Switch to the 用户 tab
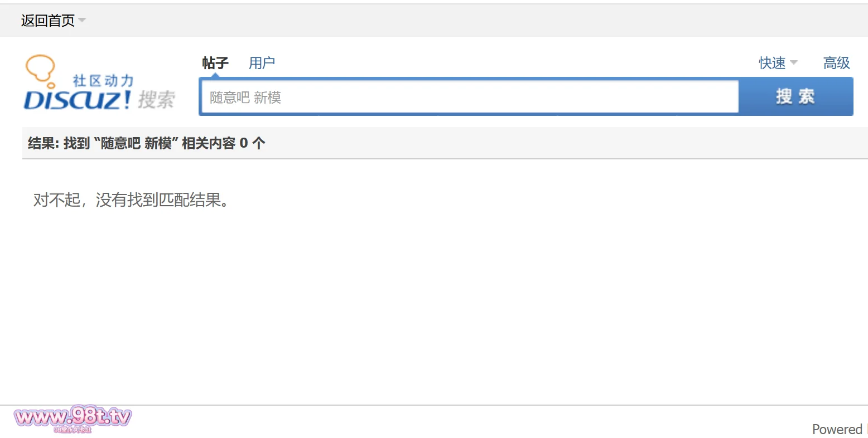This screenshot has height=438, width=868. point(262,63)
